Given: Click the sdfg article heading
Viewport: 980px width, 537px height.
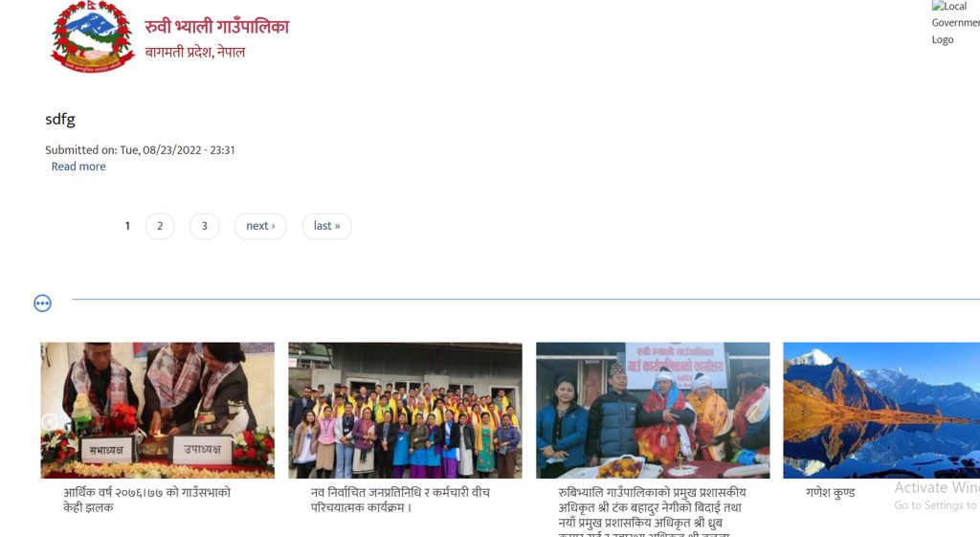Looking at the screenshot, I should click(x=60, y=119).
